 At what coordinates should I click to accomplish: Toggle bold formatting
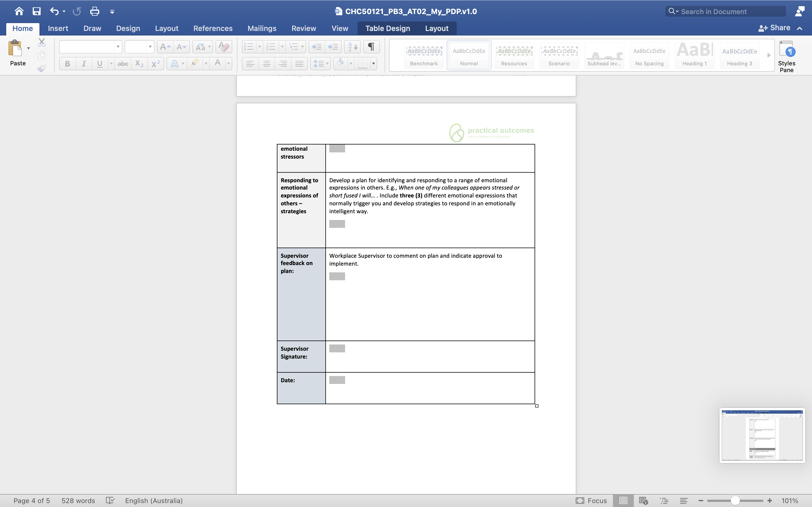tap(67, 63)
